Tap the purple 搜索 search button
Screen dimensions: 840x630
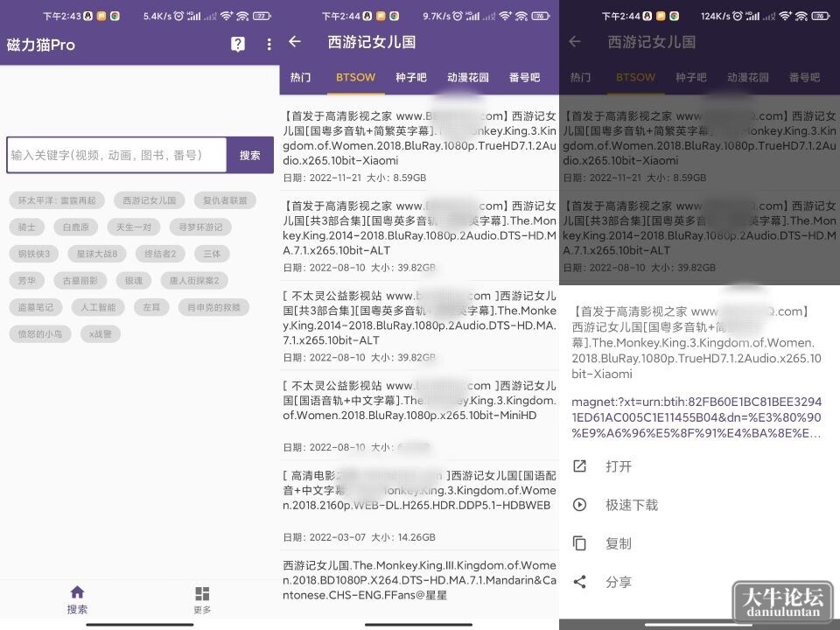point(249,156)
